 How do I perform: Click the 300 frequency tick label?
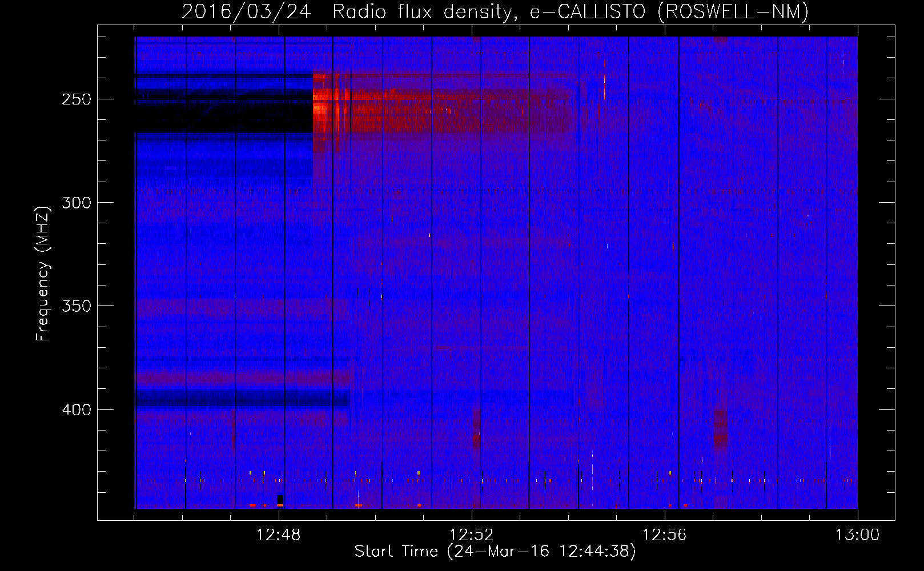click(x=77, y=203)
